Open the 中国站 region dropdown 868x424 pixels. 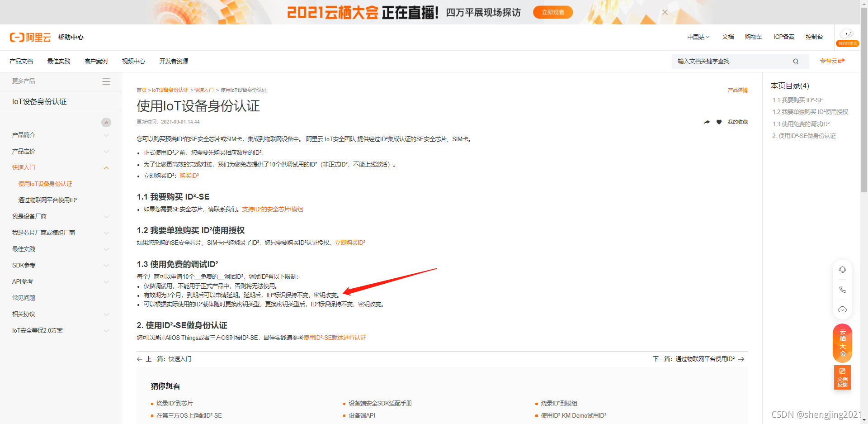click(698, 37)
